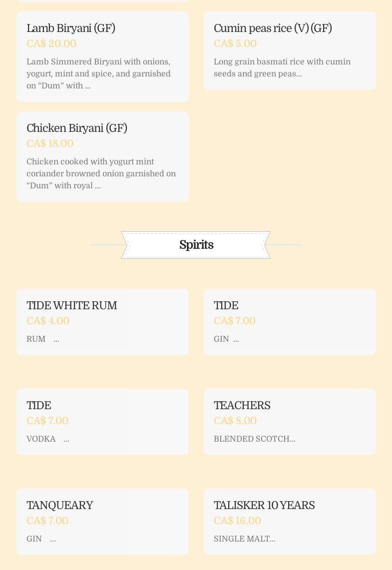Viewport: 392px width, 570px height.
Task: Click the CA$ 4.00 rum price
Action: point(48,321)
